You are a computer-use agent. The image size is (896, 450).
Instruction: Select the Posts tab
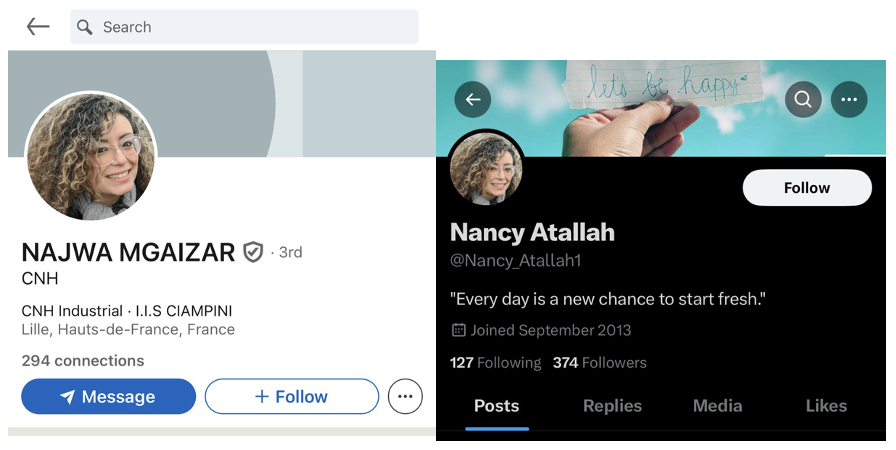(x=497, y=406)
